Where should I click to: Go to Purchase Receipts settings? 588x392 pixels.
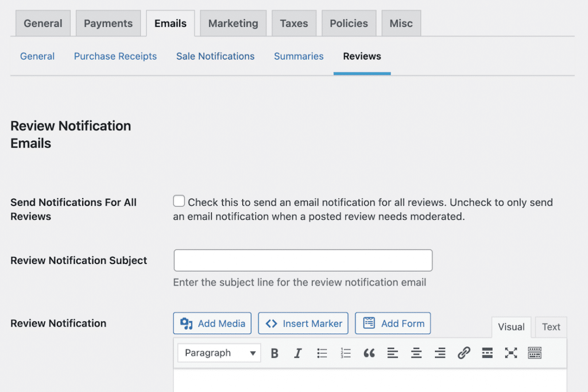(x=115, y=56)
